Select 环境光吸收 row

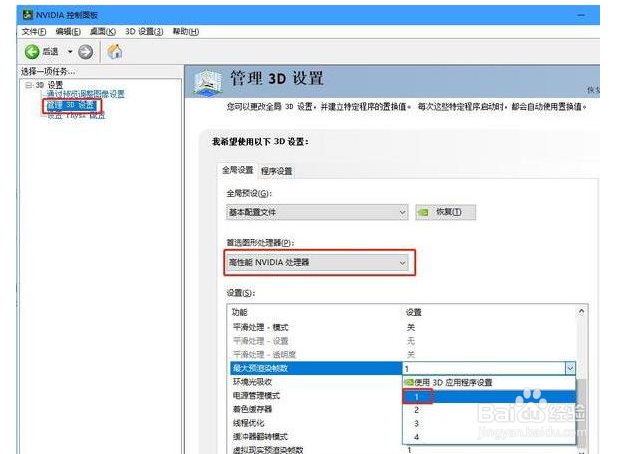[x=316, y=382]
